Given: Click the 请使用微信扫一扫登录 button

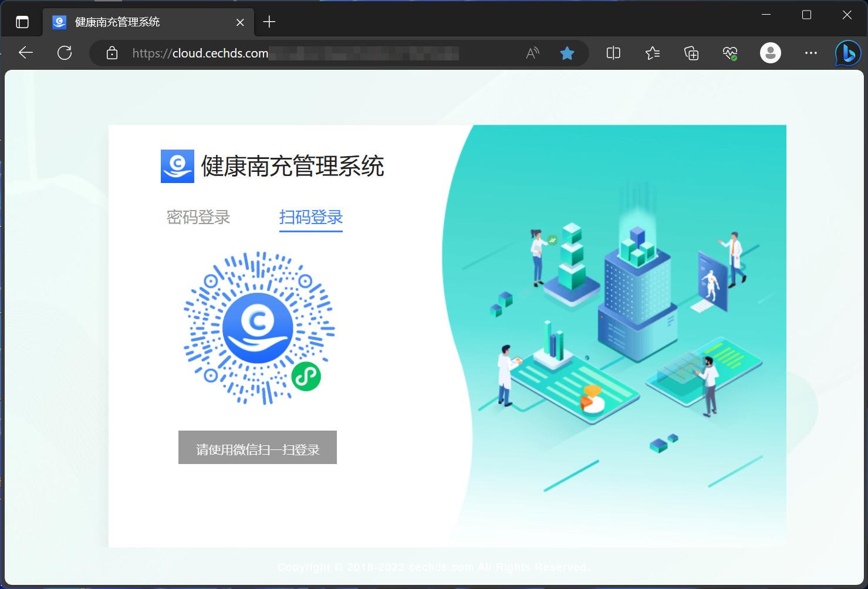Looking at the screenshot, I should click(258, 448).
